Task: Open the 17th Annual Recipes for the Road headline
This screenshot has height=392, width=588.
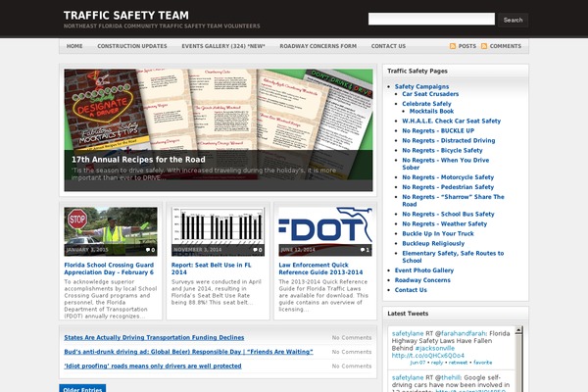Action: [x=138, y=160]
